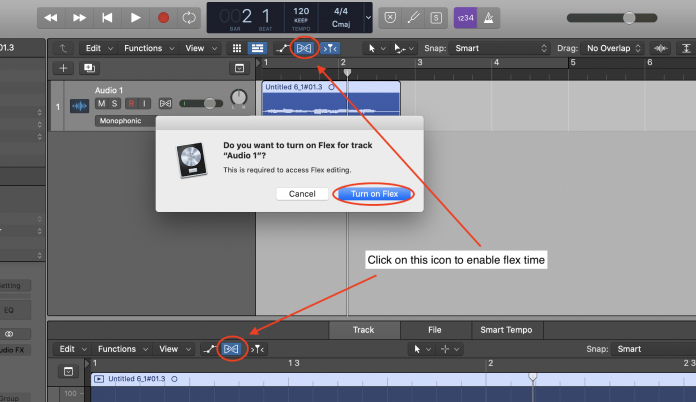
Task: Solo the Audio 1 track
Action: 115,103
